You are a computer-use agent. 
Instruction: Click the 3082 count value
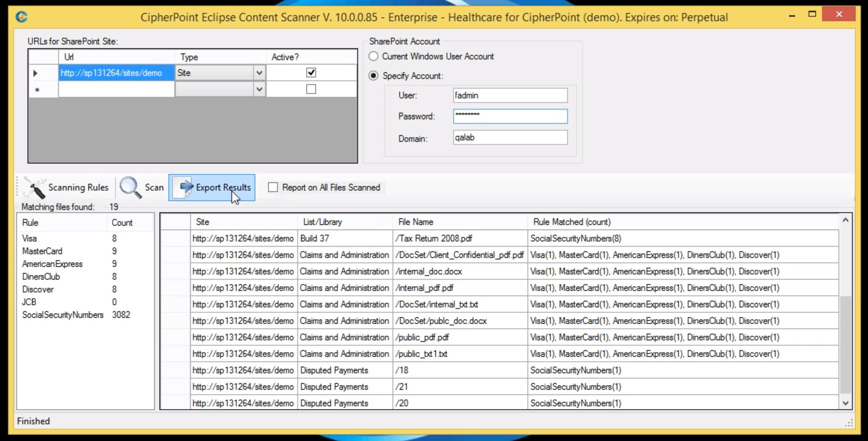coord(121,315)
